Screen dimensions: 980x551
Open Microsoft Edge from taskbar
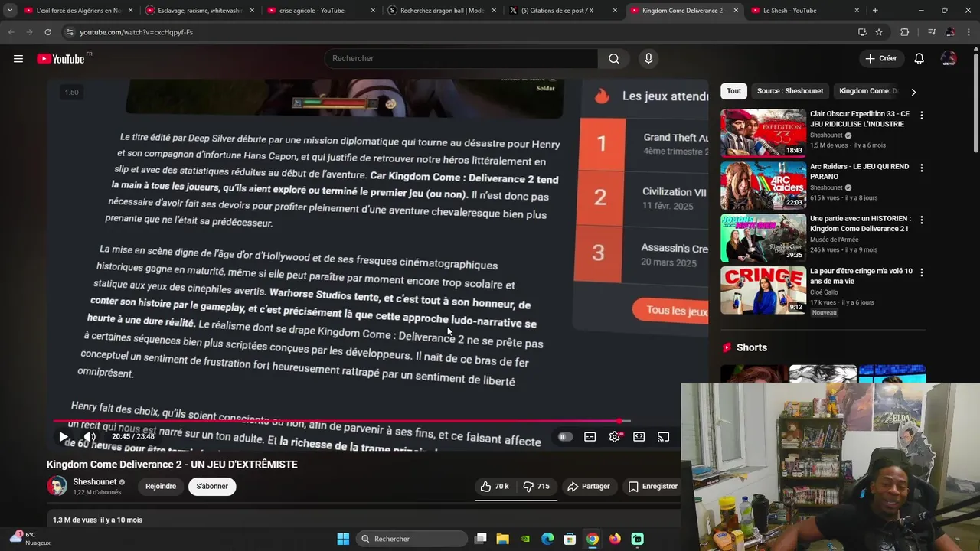point(547,539)
